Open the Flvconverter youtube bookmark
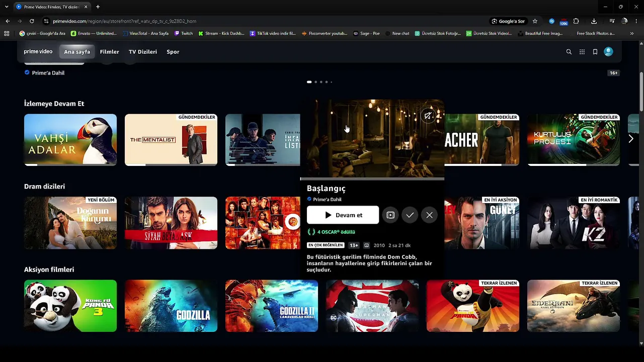Image resolution: width=644 pixels, height=362 pixels. click(x=325, y=34)
